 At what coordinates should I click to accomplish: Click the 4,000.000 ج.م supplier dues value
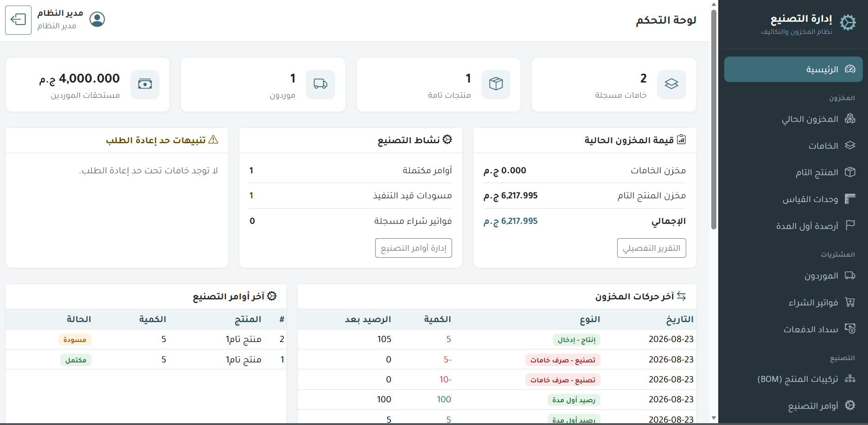click(80, 79)
